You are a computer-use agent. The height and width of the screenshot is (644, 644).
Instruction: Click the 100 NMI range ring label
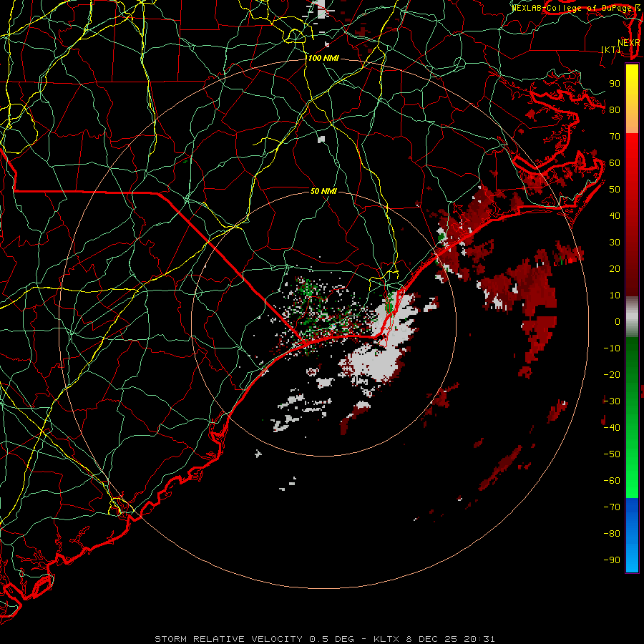[x=323, y=59]
